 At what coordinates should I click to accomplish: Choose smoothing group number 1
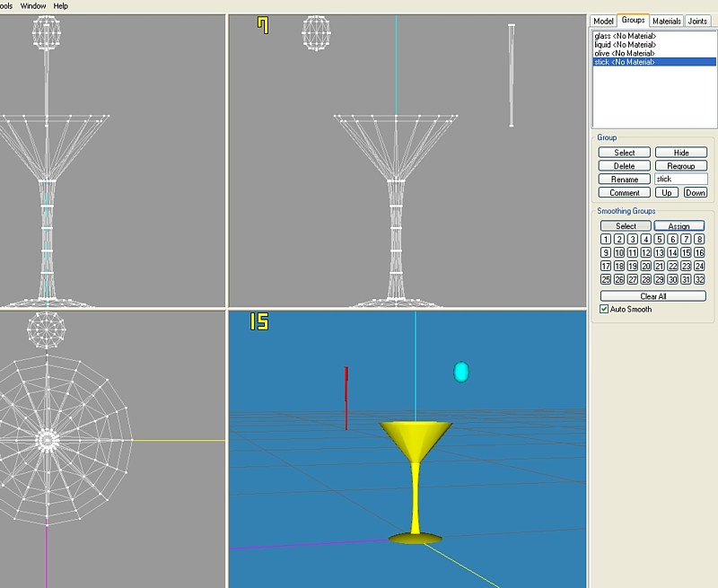[x=606, y=240]
